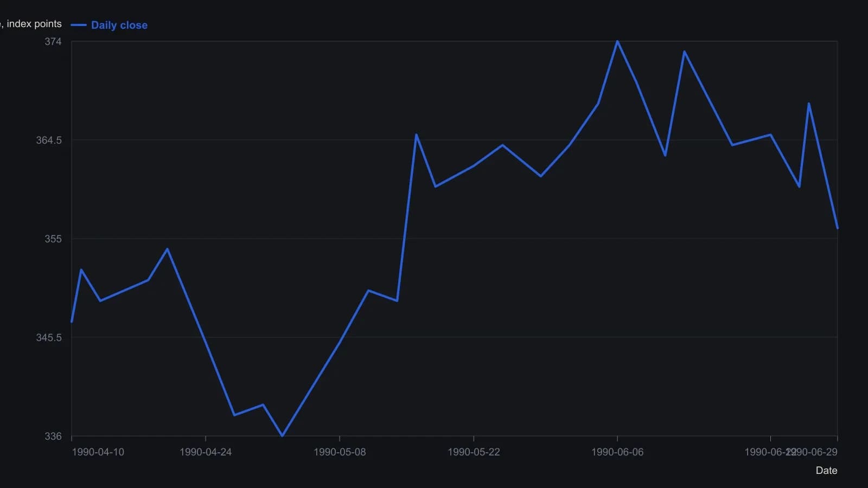Select the 345.5 y-axis label
868x488 pixels.
tap(49, 338)
